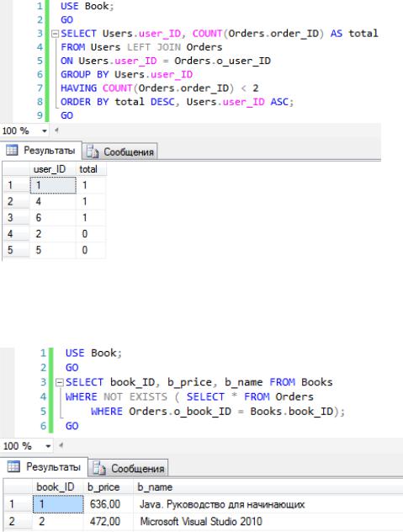The width and height of the screenshot is (403, 532).
Task: Place cursor on 'WHERE Orders.o_book_ID' line
Action: click(218, 412)
